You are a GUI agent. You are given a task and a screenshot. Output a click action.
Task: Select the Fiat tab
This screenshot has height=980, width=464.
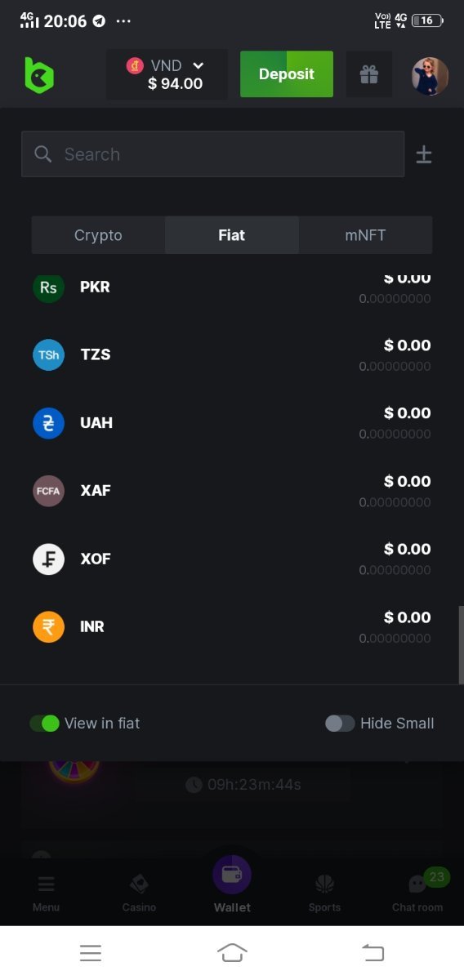coord(232,235)
